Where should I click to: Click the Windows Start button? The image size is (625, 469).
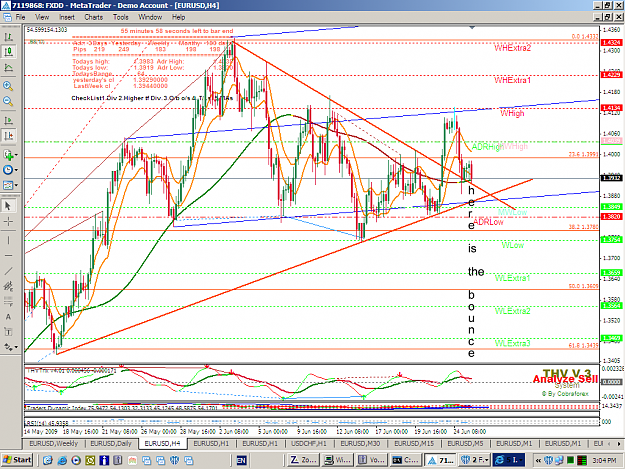[17, 460]
